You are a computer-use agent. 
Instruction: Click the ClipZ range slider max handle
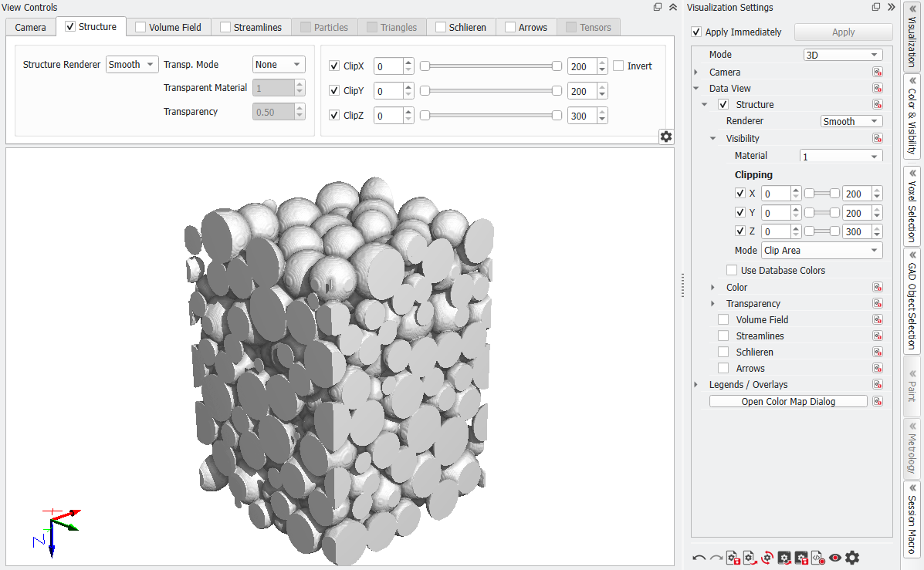(557, 116)
